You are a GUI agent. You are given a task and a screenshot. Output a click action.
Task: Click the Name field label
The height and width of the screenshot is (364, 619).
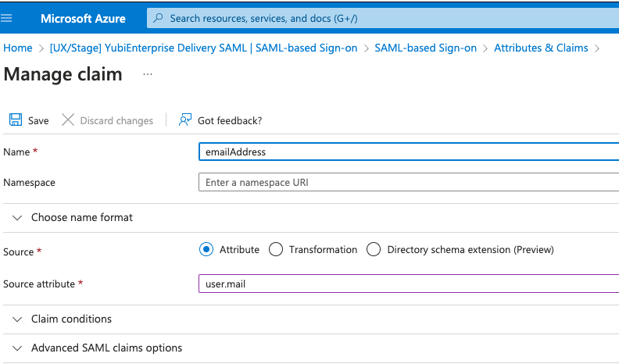pyautogui.click(x=16, y=152)
